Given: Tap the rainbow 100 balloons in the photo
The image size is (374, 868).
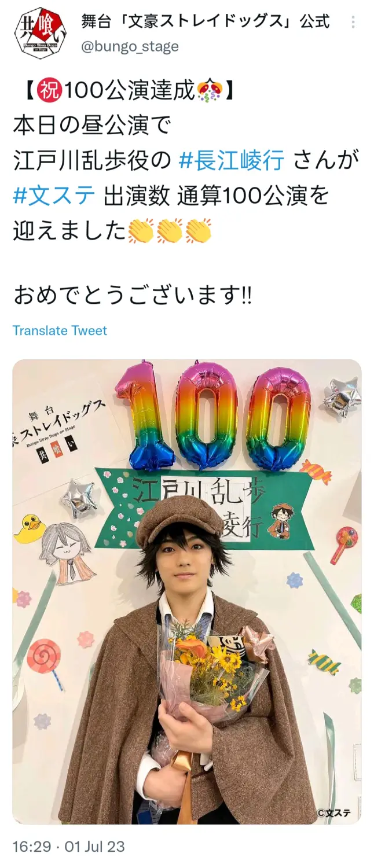Looking at the screenshot, I should point(213,415).
